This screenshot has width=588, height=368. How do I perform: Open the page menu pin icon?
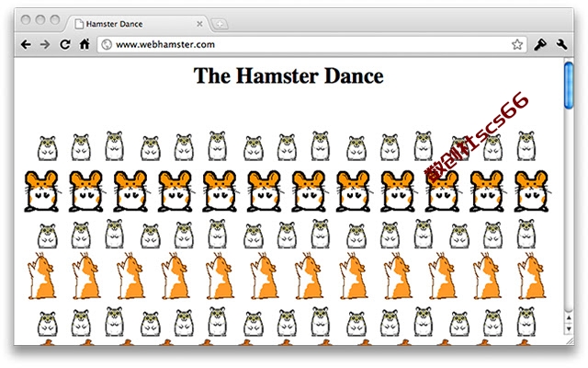click(540, 45)
